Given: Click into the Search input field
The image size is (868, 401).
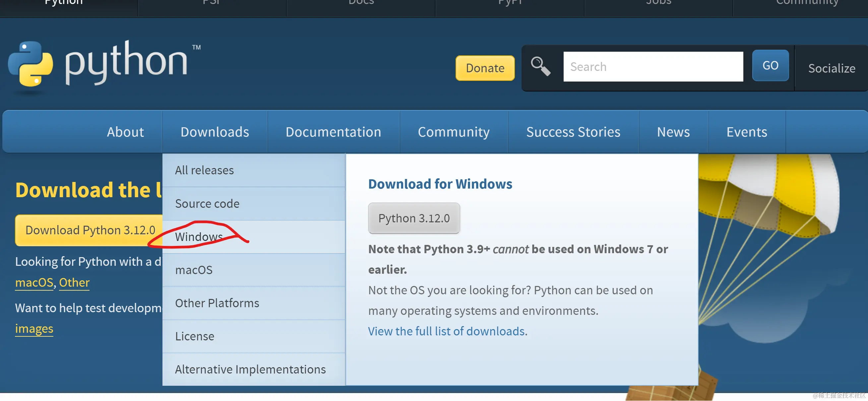Looking at the screenshot, I should [x=653, y=67].
